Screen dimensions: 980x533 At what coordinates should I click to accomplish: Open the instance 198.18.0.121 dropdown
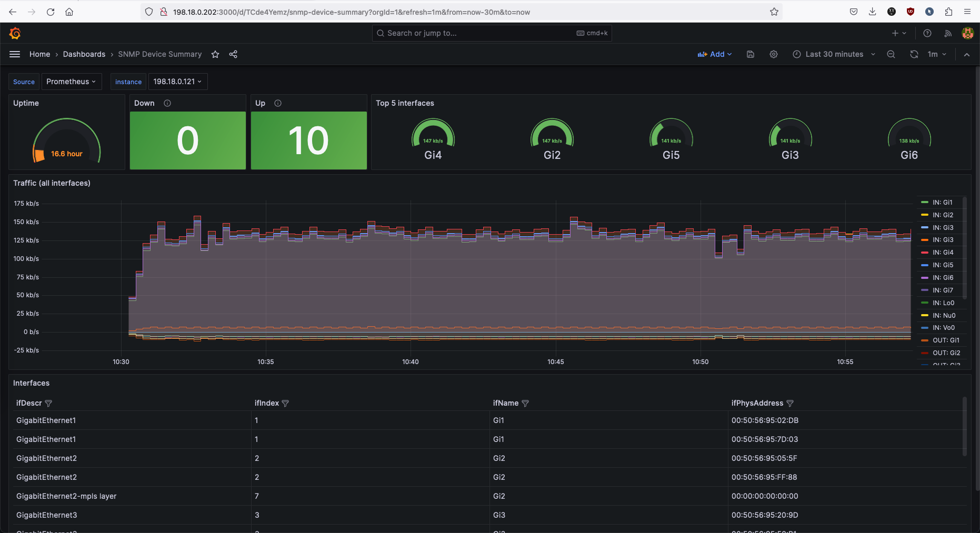point(177,82)
